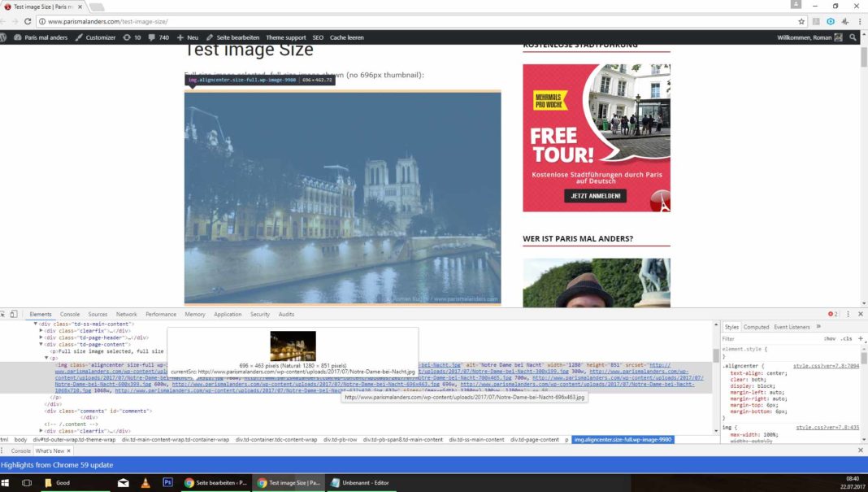Screen dimensions: 868x492
Task: Click the Filter field in Styles pane
Action: pos(770,338)
